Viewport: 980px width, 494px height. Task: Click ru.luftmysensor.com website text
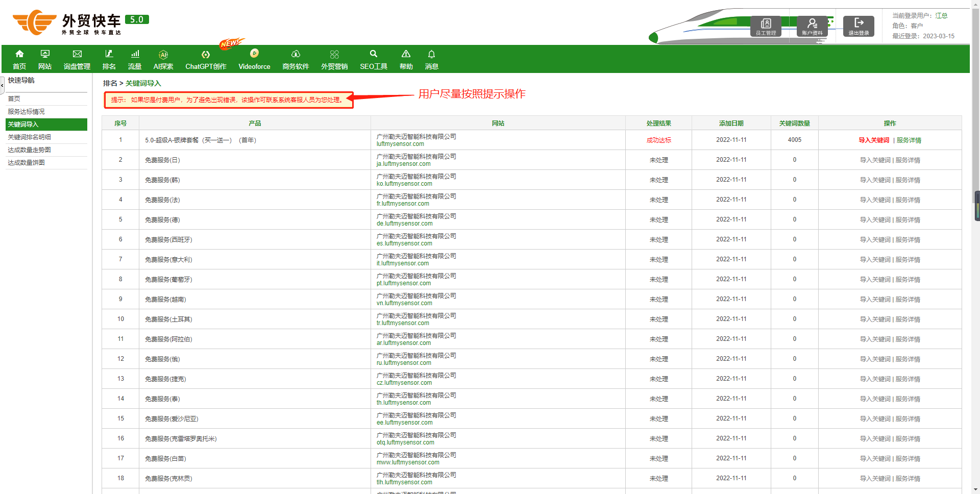coord(404,363)
